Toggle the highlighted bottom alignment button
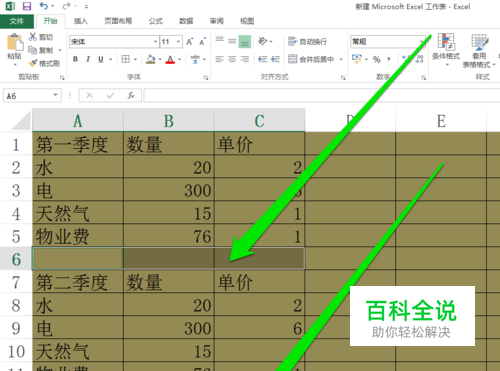The image size is (500, 371). (245, 42)
